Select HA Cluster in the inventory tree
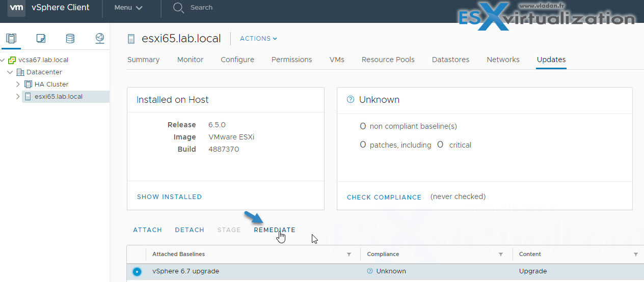This screenshot has width=644, height=282. [51, 84]
